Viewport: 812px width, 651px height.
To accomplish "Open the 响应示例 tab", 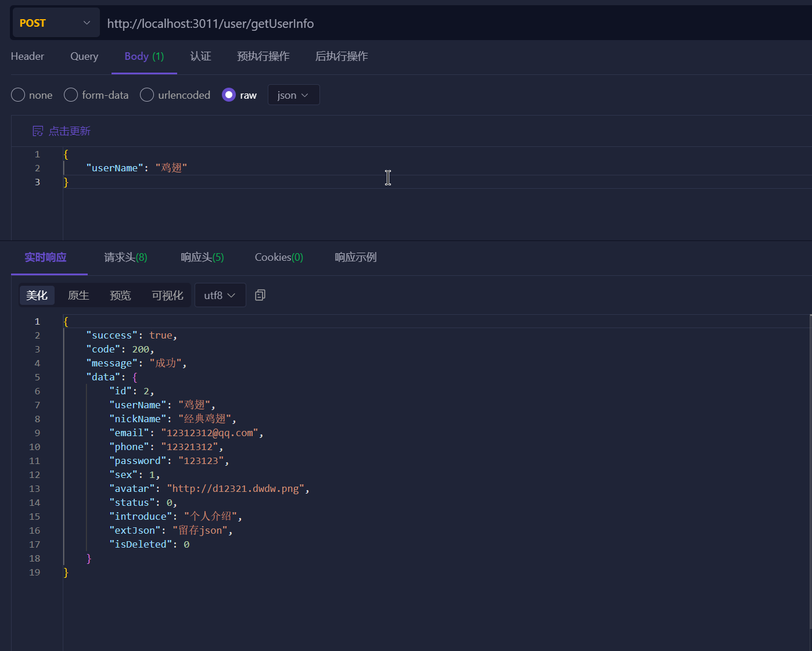I will [x=355, y=257].
